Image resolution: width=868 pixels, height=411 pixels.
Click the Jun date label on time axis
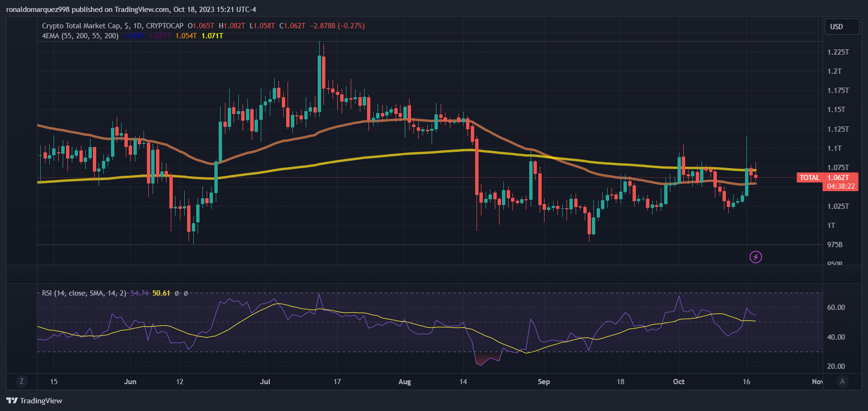(130, 382)
